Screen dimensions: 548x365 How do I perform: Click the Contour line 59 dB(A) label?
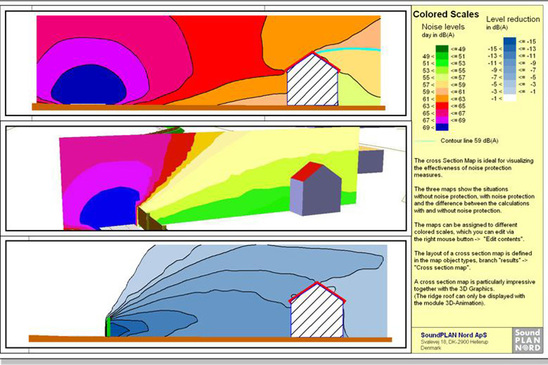[469, 141]
